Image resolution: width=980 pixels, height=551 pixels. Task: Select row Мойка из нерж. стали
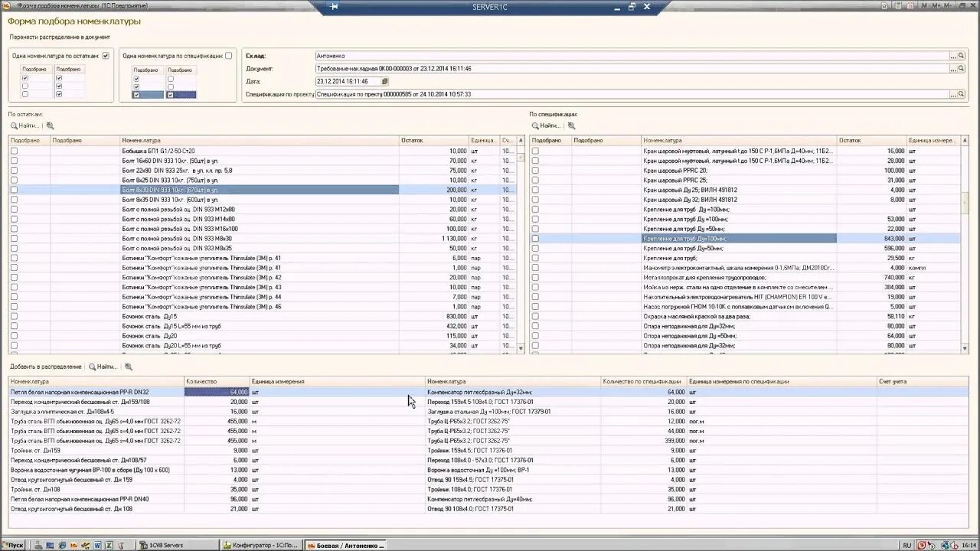click(x=745, y=287)
